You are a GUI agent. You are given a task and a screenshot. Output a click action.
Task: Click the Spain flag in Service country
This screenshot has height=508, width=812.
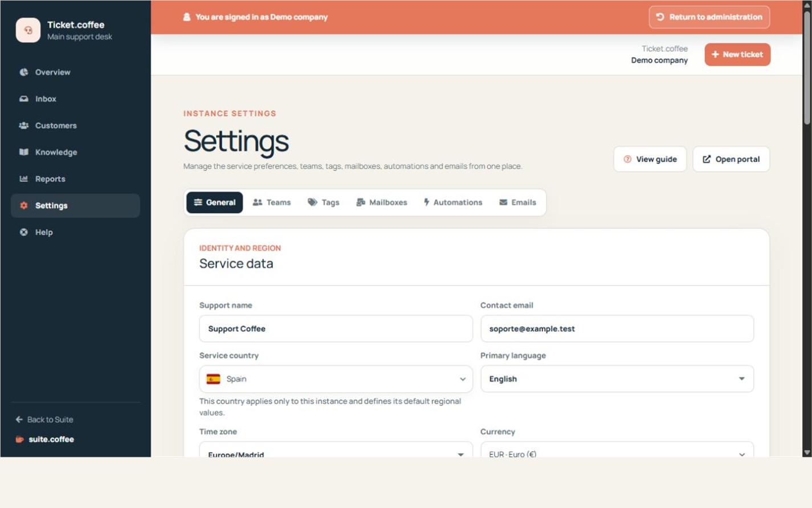click(214, 379)
